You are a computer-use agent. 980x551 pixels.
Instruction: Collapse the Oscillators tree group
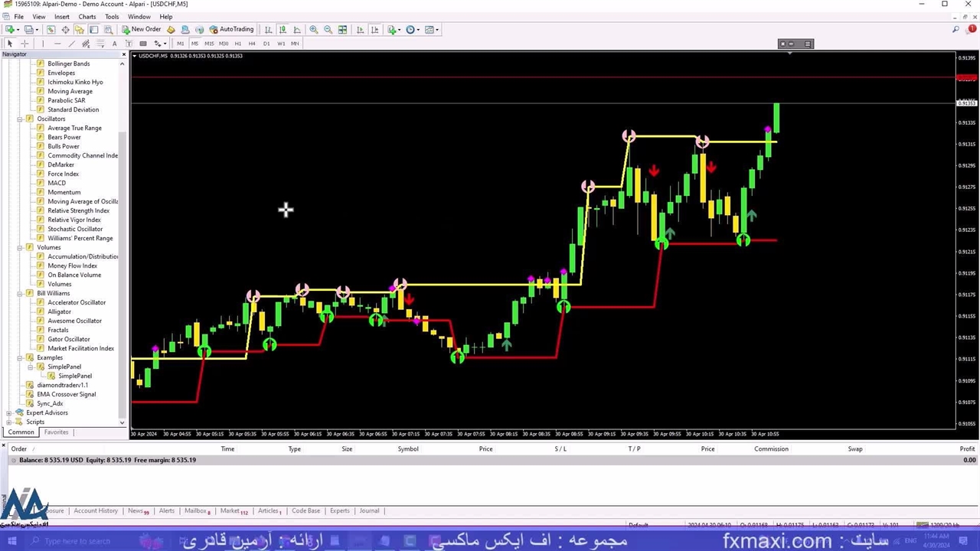coord(20,119)
